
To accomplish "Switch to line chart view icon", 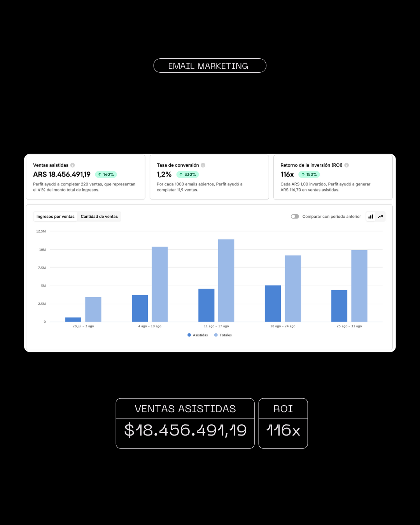I will [380, 217].
